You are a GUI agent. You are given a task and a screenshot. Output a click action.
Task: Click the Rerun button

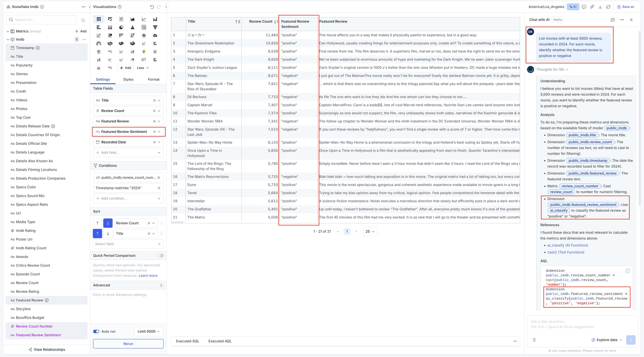coord(128,344)
